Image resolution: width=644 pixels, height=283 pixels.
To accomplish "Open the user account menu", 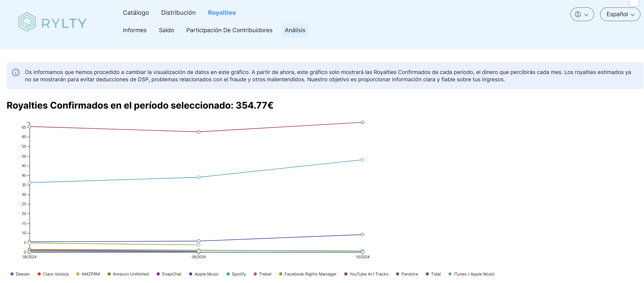I will tap(582, 14).
